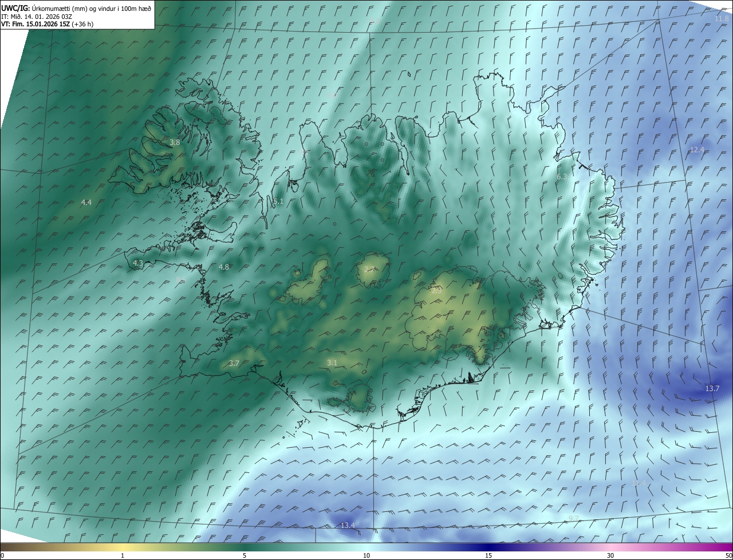The width and height of the screenshot is (733, 560).
Task: Click the 3.7 value in southwest Iceland
Action: [234, 363]
